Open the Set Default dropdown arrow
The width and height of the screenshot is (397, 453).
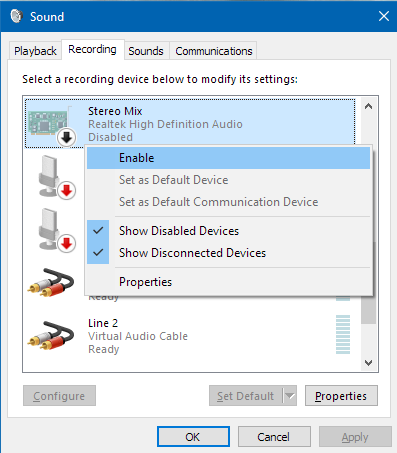[x=290, y=396]
